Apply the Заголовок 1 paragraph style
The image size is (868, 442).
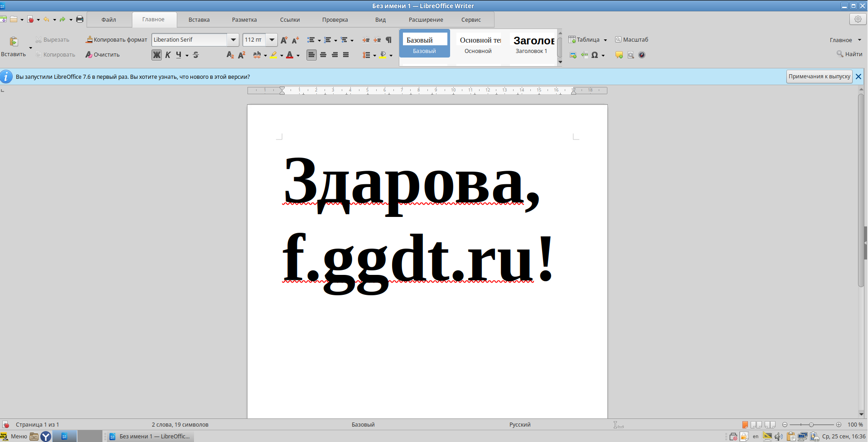point(532,44)
